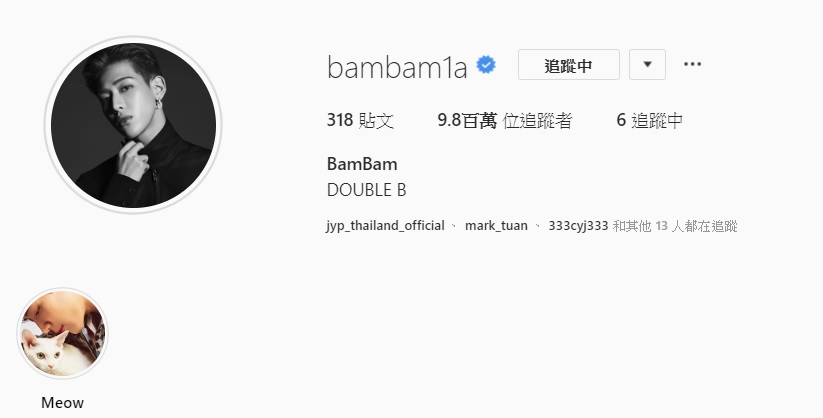Screen dimensions: 823x418
Task: View the 6 追蹤中 following list
Action: pos(649,121)
